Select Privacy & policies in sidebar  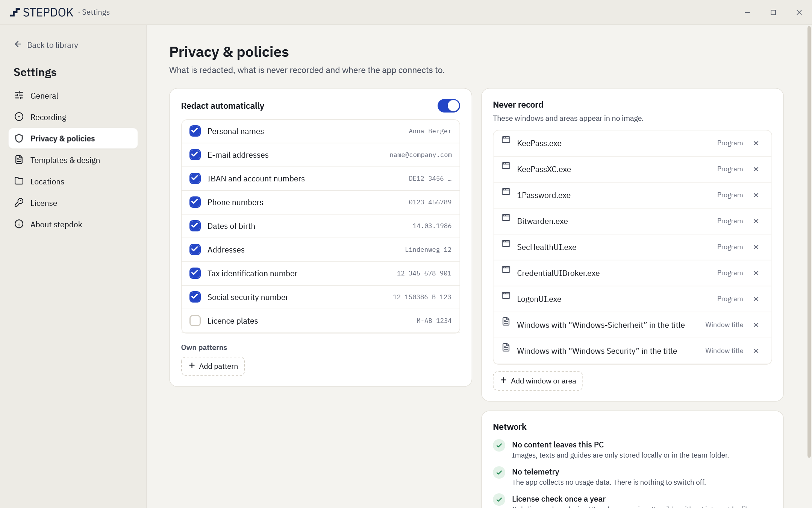point(73,138)
